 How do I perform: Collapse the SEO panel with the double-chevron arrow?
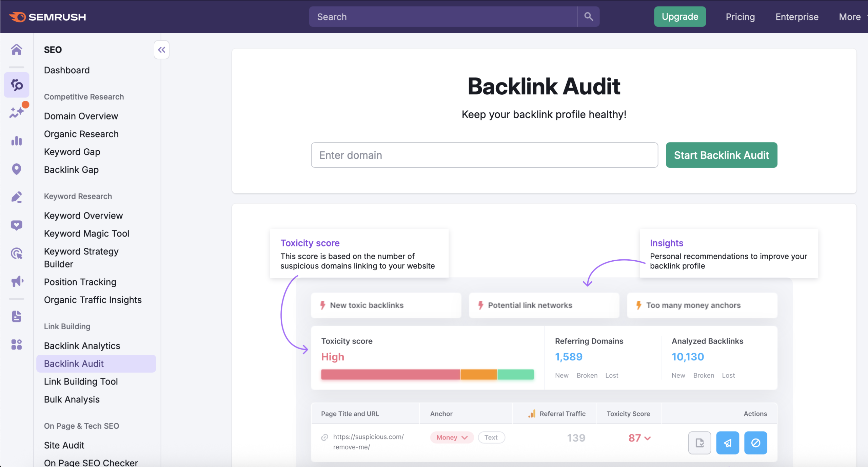tap(162, 50)
